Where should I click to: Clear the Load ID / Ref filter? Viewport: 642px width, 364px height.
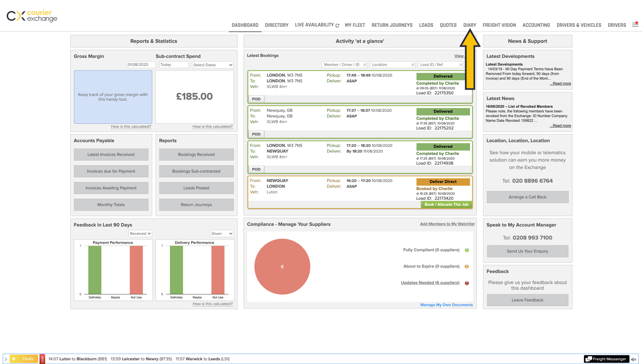[x=461, y=65]
